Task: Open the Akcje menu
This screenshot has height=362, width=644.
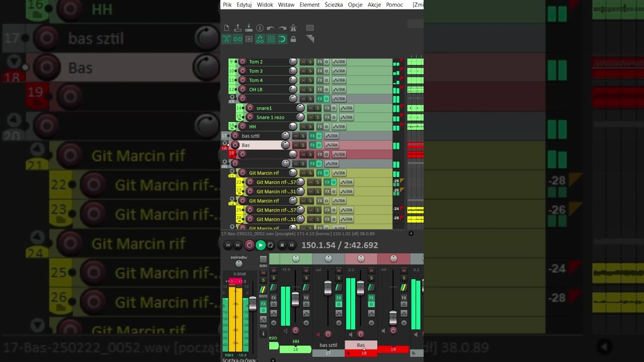Action: click(374, 5)
